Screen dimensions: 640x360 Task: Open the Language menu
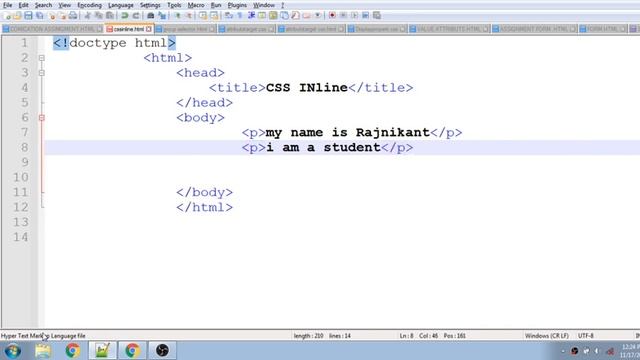[121, 5]
